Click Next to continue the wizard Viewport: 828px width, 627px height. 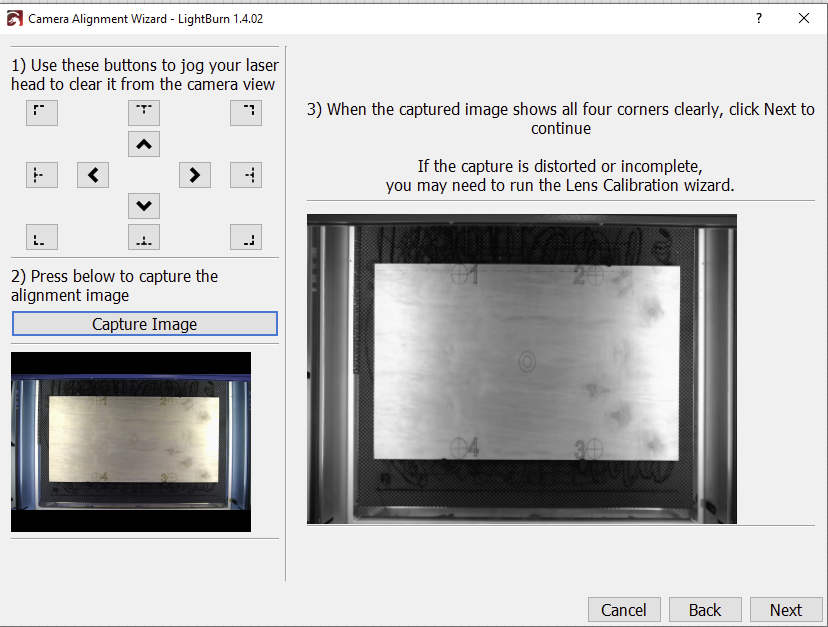coord(786,610)
